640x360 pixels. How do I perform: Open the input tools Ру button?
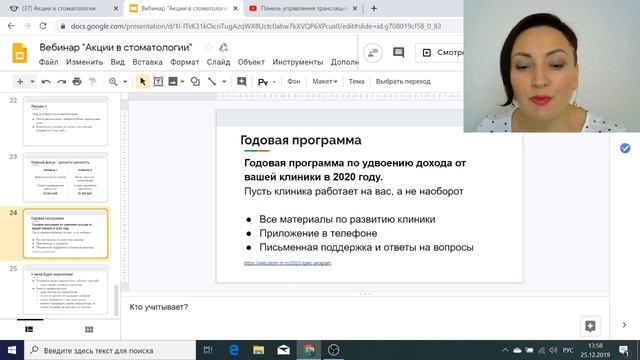(263, 82)
